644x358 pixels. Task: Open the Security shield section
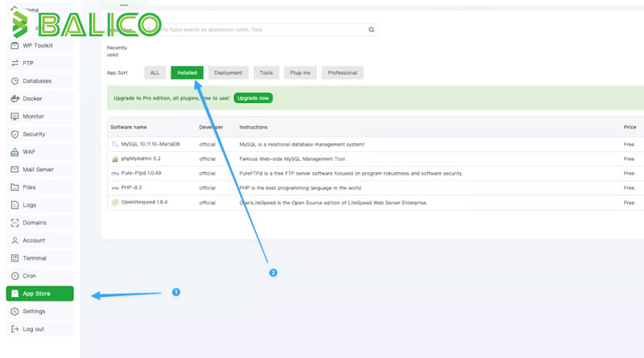tap(39, 134)
